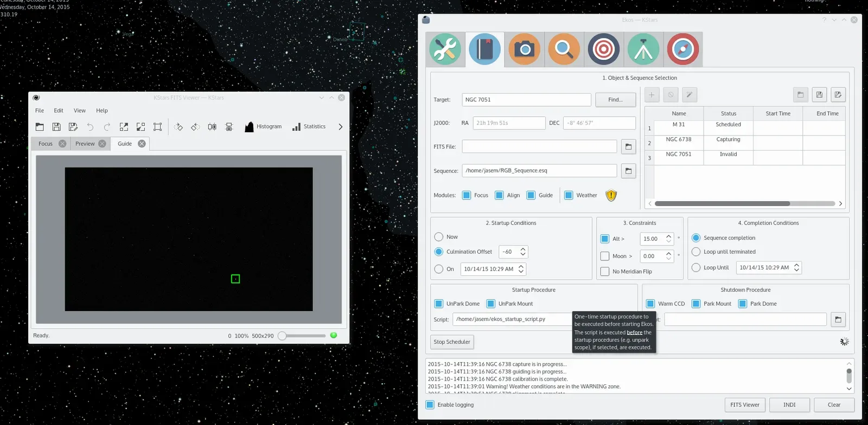Flip image horizontally in FITS Viewer
Image resolution: width=868 pixels, height=425 pixels.
212,127
